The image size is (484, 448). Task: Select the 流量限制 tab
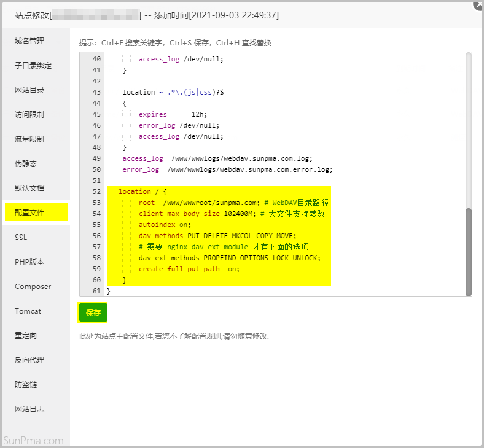click(x=29, y=139)
